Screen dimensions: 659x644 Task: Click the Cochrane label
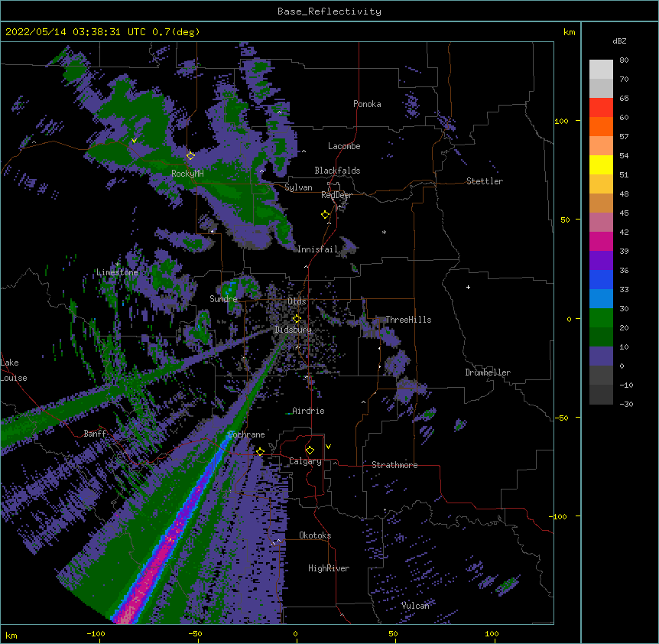tap(246, 434)
